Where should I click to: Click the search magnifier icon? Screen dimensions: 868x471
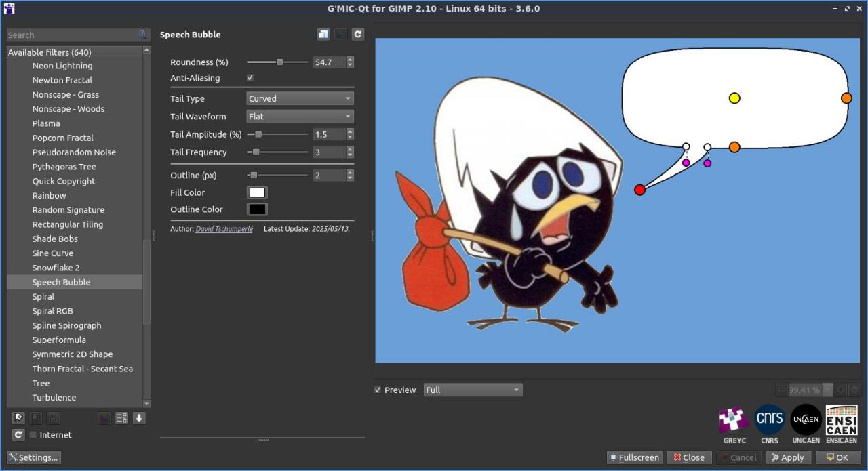click(x=142, y=35)
